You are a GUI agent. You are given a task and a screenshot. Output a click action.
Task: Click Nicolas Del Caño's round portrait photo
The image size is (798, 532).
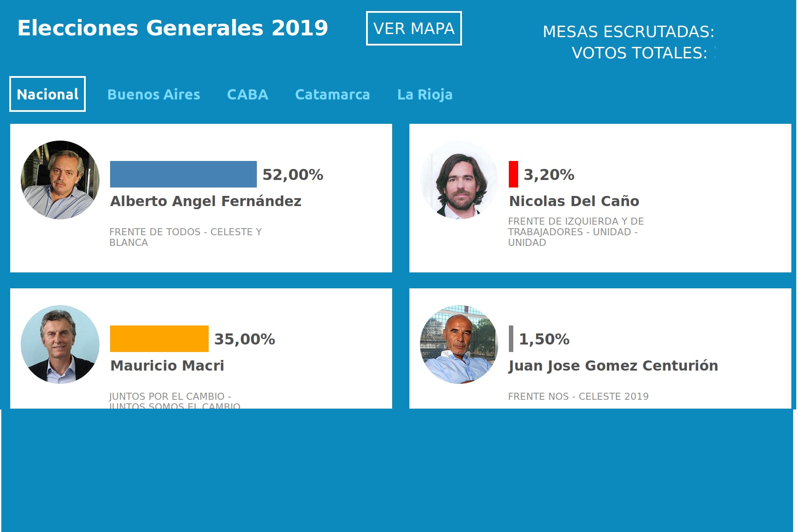pyautogui.click(x=459, y=180)
